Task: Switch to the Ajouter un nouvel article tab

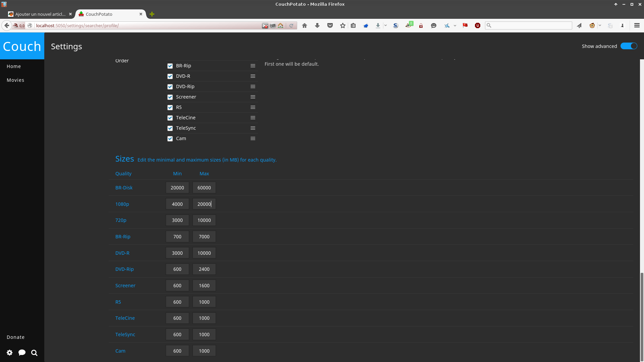Action: coord(40,14)
